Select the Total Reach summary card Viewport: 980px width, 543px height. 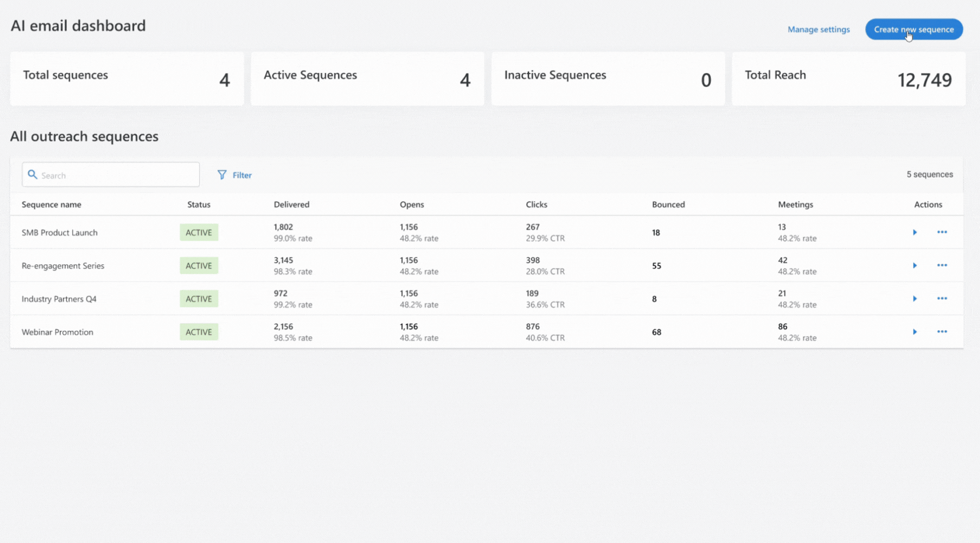click(x=848, y=79)
